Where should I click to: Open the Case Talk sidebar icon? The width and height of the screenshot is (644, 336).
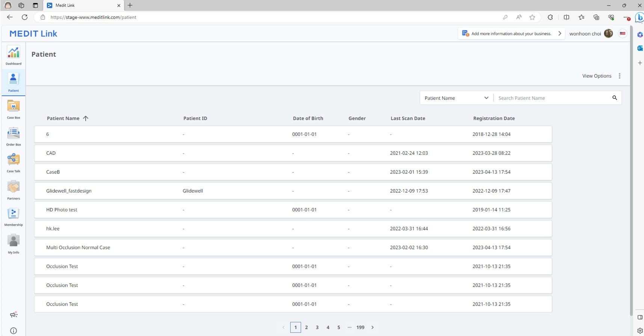pyautogui.click(x=14, y=162)
